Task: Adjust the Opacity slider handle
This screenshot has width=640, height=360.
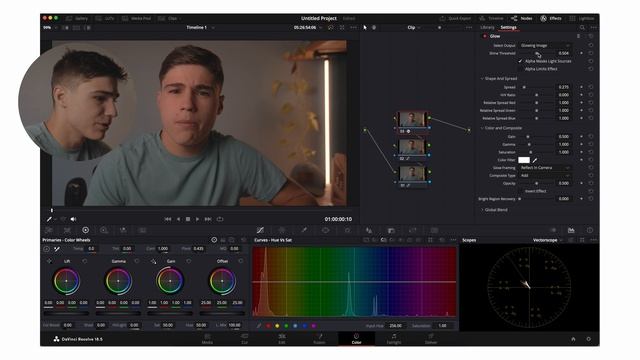Action: [x=536, y=183]
